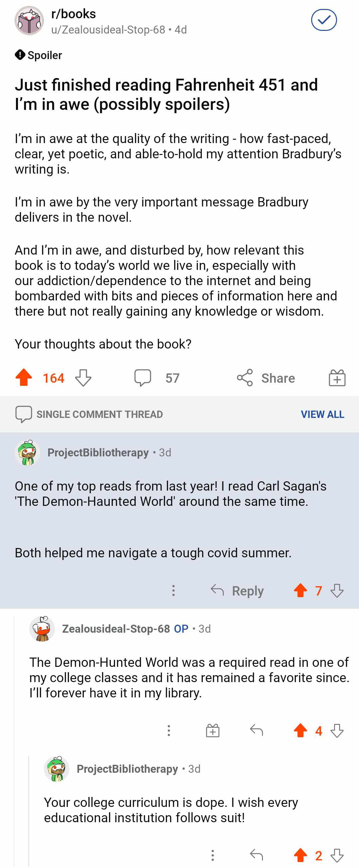Upvote the comment with 7 points
This screenshot has height=868, width=359.
point(300,591)
